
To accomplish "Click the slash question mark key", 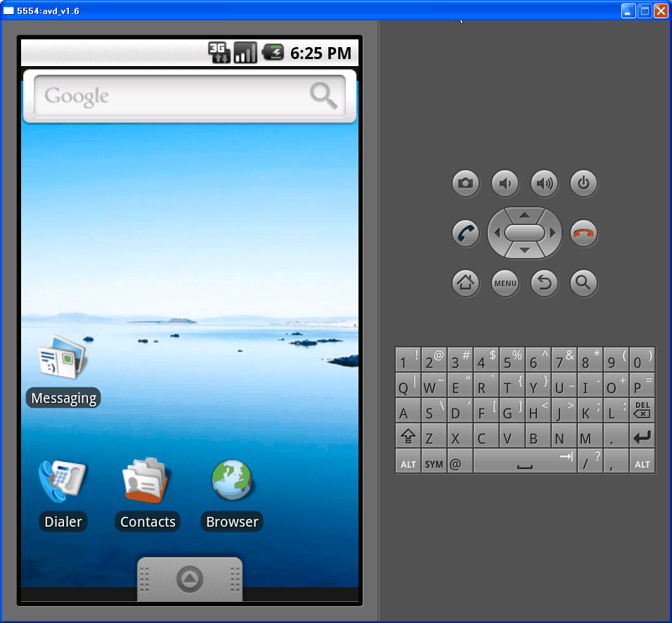I will (590, 461).
